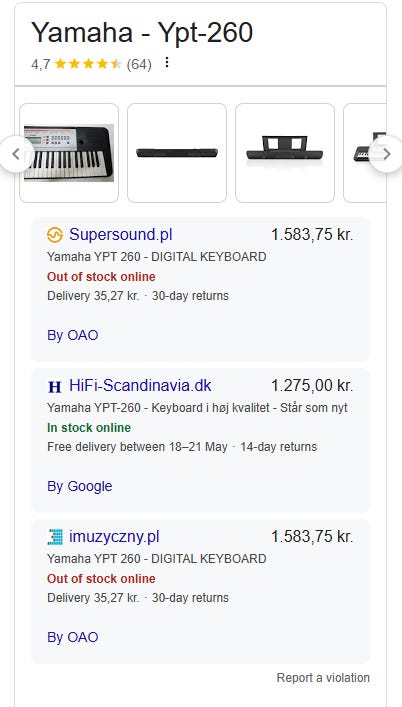This screenshot has height=707, width=402.
Task: Open the Supersound.pl store link
Action: click(120, 235)
